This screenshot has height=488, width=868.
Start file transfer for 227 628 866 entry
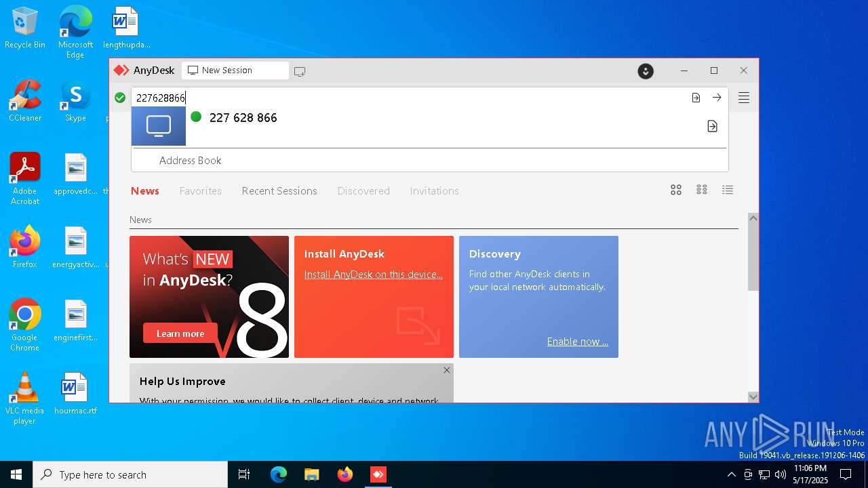click(x=712, y=126)
